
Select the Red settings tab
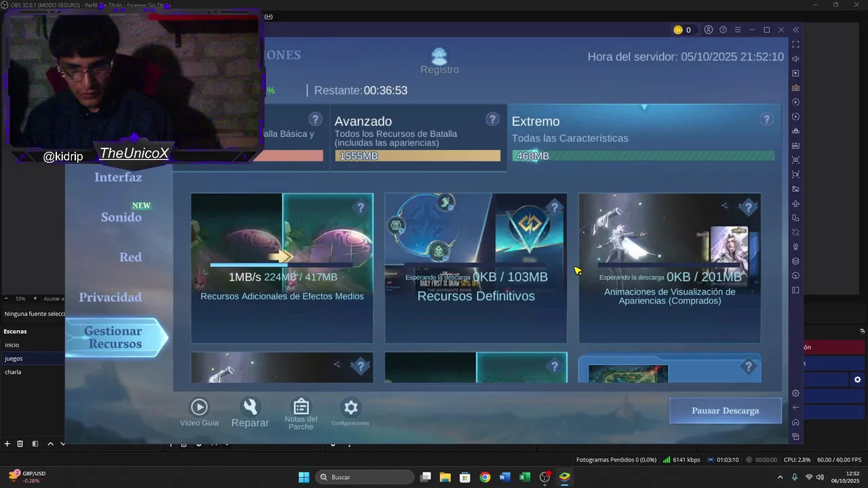pos(130,258)
